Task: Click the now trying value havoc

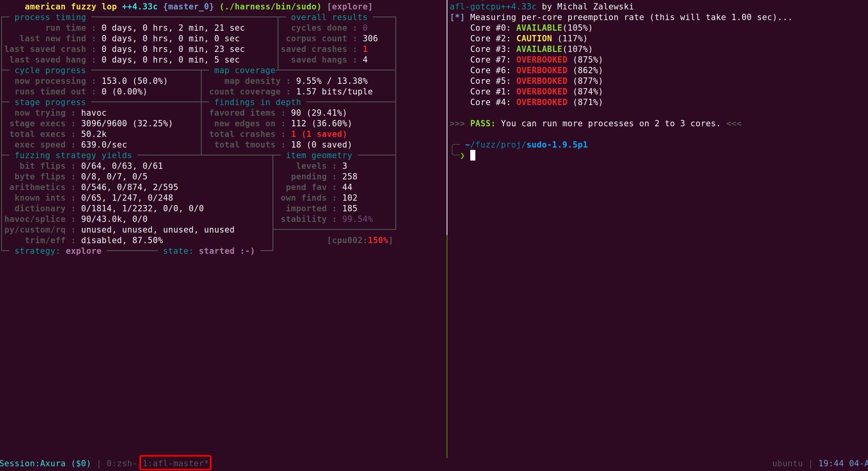Action: pyautogui.click(x=94, y=113)
